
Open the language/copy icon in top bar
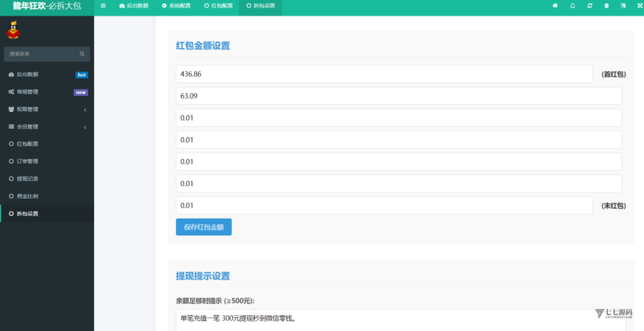coord(623,6)
